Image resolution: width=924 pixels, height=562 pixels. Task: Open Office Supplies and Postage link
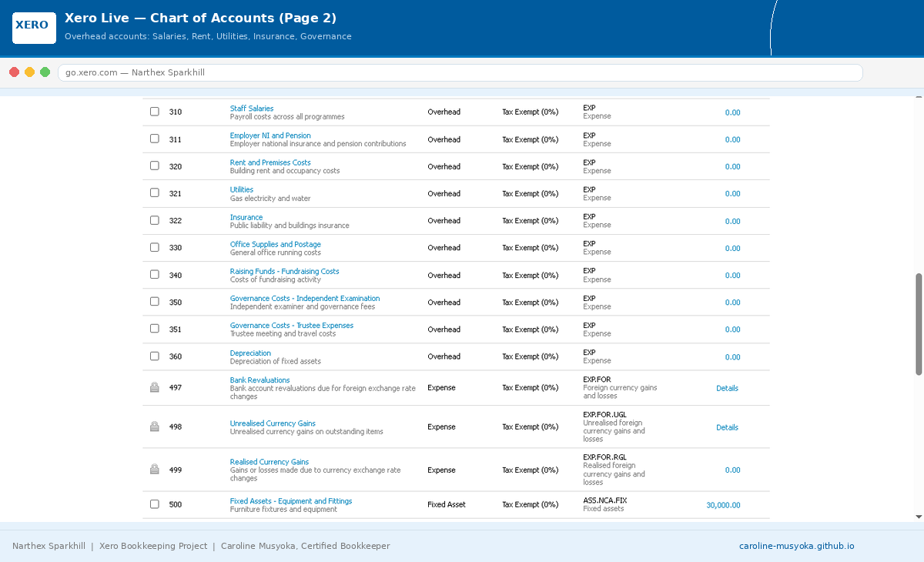click(x=276, y=244)
